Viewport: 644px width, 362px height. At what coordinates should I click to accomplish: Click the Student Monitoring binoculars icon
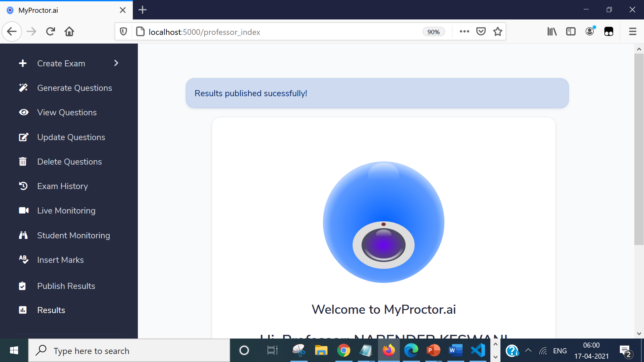coord(23,235)
